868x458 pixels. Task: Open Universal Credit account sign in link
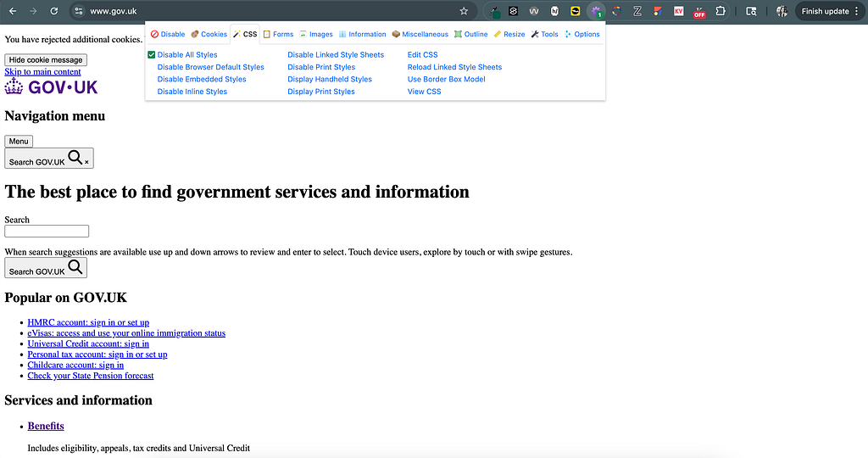pyautogui.click(x=88, y=343)
